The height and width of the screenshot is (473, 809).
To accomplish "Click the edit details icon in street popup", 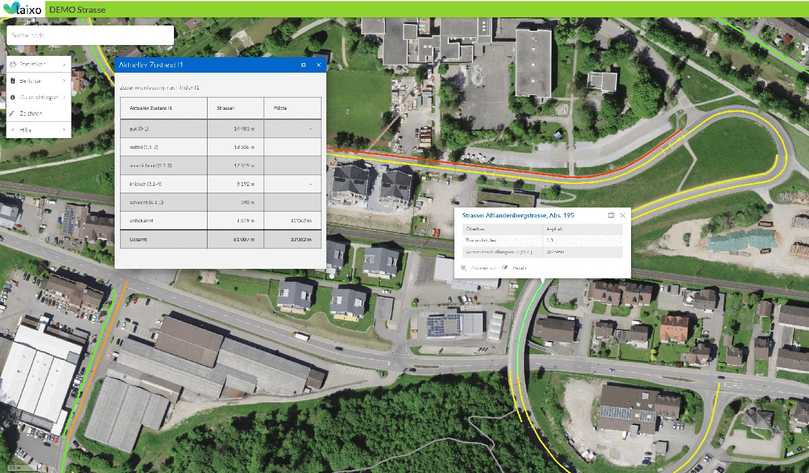I will (506, 268).
